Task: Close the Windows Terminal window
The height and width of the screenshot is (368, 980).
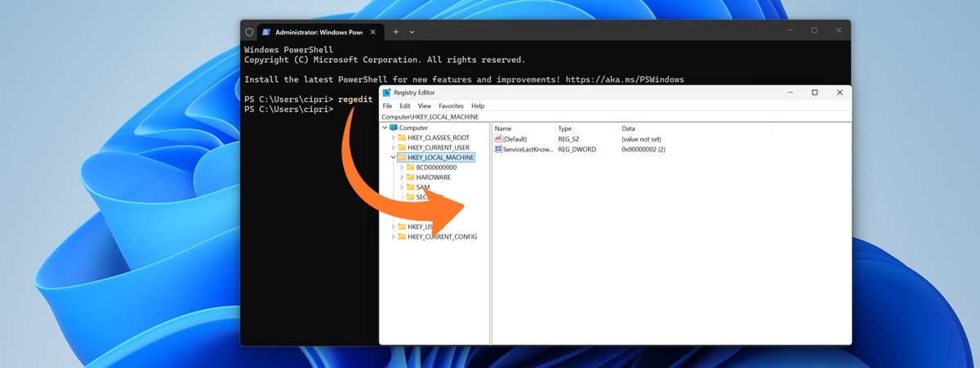Action: [x=838, y=30]
